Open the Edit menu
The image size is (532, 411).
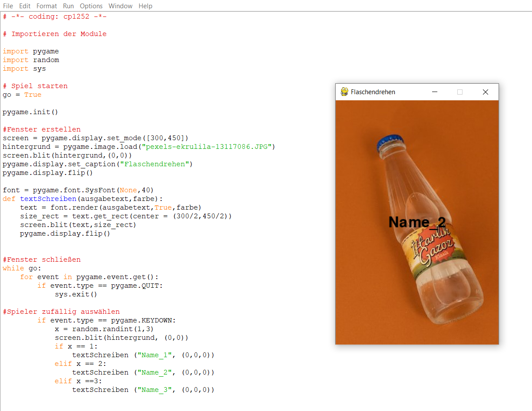25,6
